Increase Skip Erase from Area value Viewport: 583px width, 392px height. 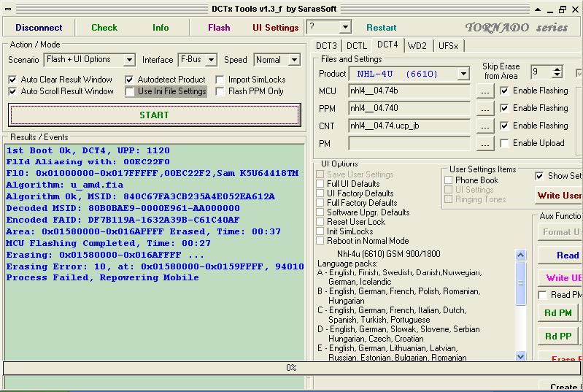click(x=557, y=69)
